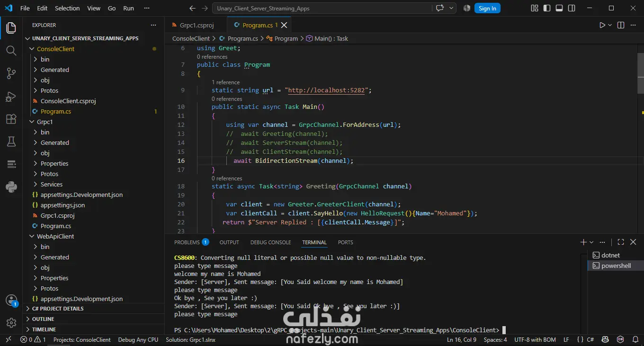
Task: Open the run button dropdown arrow
Action: [x=610, y=25]
